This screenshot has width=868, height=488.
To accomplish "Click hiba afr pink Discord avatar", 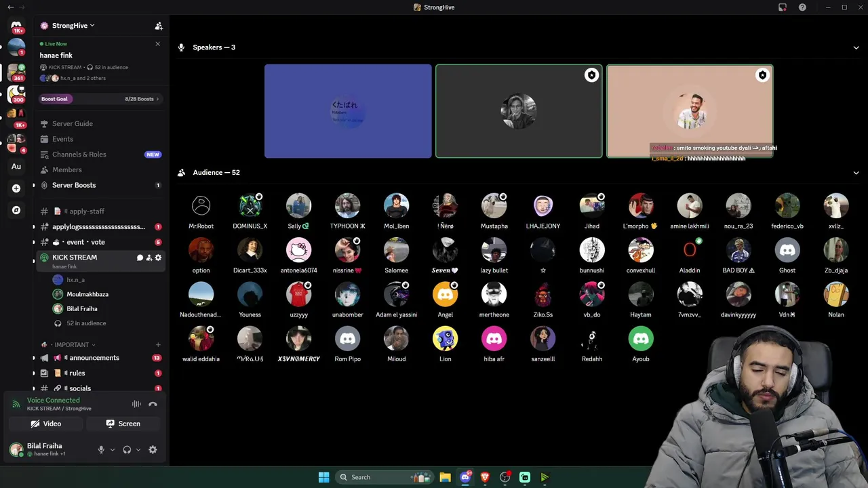I will coord(494,338).
